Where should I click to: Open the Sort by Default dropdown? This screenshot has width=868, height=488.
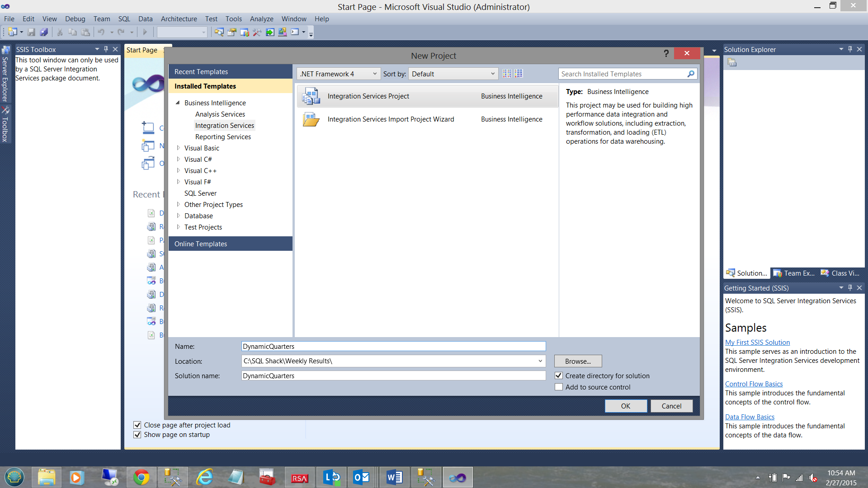[453, 74]
